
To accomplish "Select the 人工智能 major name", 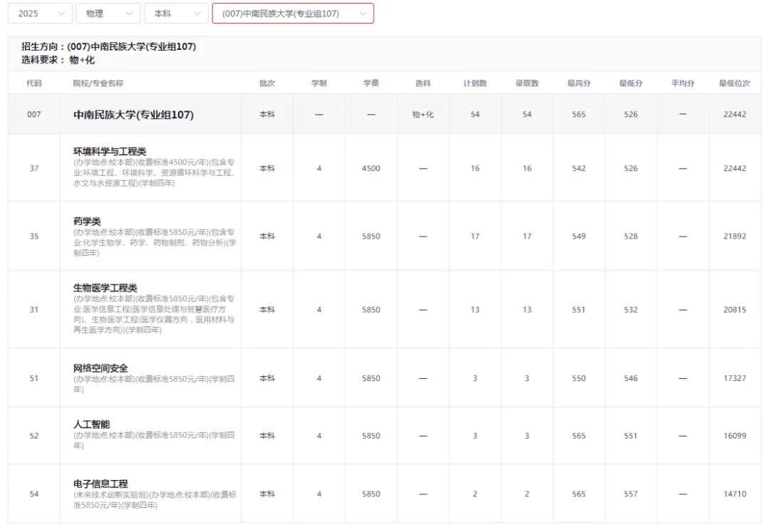I will point(91,424).
